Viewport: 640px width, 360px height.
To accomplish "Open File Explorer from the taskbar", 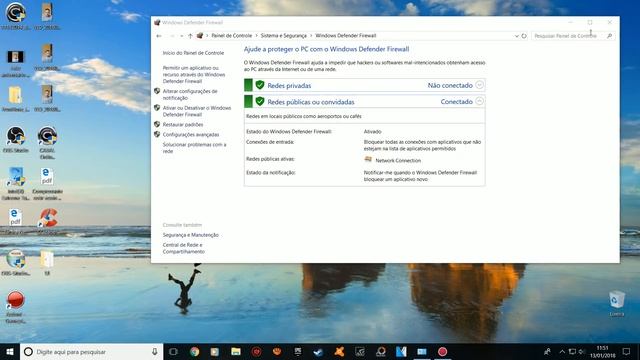I will (x=236, y=351).
